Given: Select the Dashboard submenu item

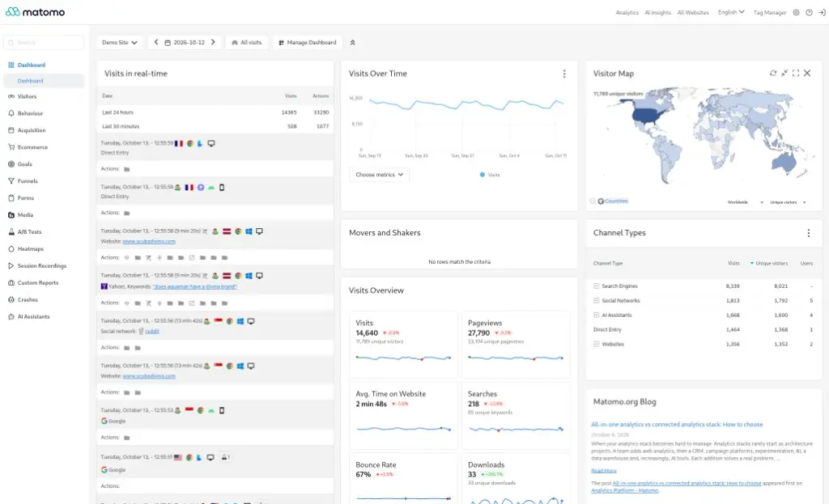Looking at the screenshot, I should click(x=44, y=81).
